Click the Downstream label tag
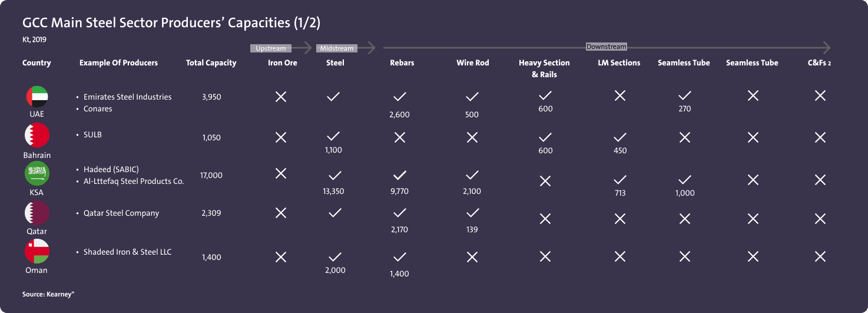The height and width of the screenshot is (313, 868). (607, 47)
